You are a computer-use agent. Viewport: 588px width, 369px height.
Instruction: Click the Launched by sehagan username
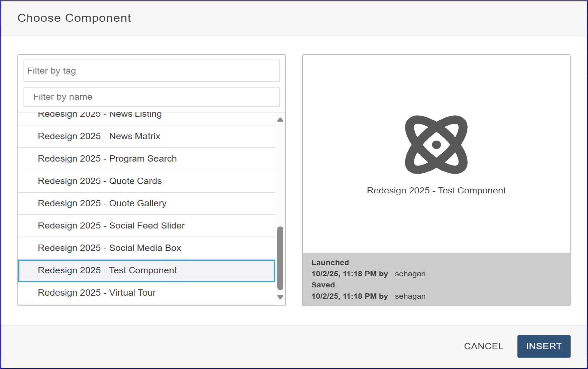(410, 274)
